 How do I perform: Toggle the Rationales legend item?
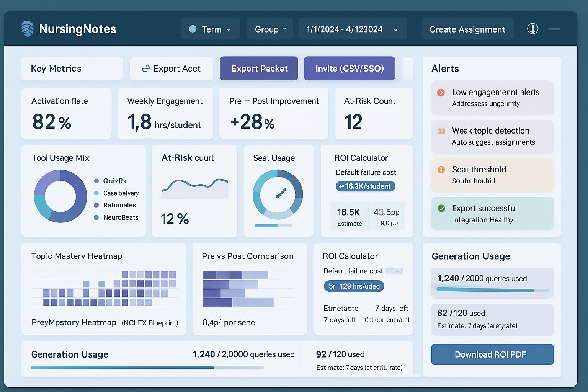coord(115,205)
